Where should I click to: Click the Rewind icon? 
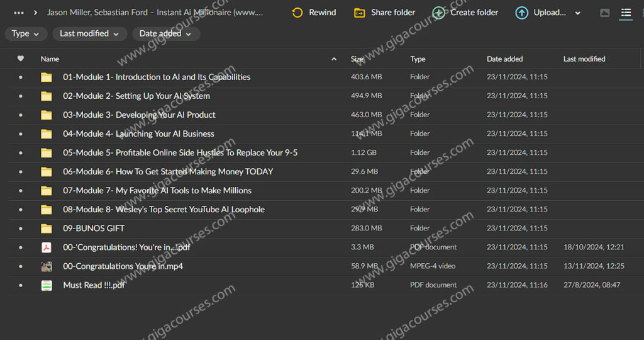[x=297, y=13]
